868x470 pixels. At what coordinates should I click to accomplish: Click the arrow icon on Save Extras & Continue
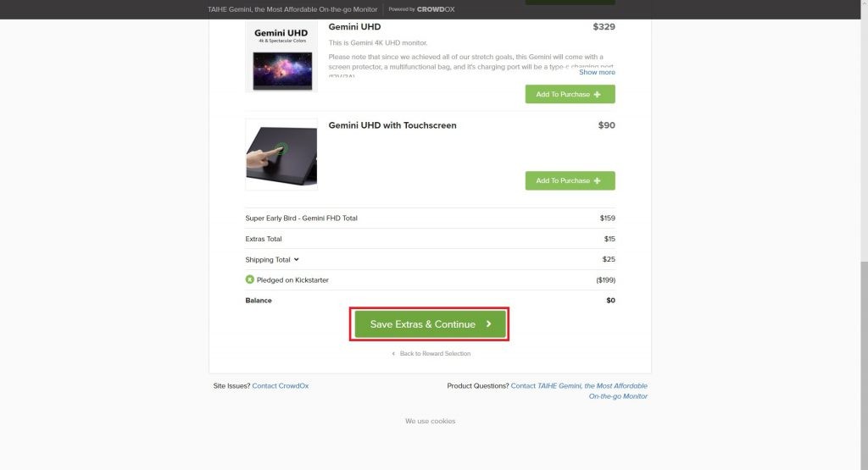[x=488, y=324]
